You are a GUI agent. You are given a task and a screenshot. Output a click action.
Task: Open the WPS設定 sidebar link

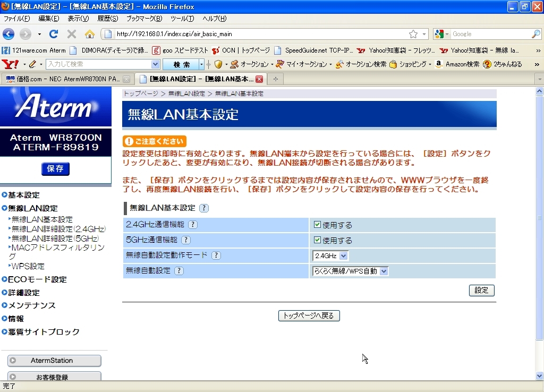point(28,266)
